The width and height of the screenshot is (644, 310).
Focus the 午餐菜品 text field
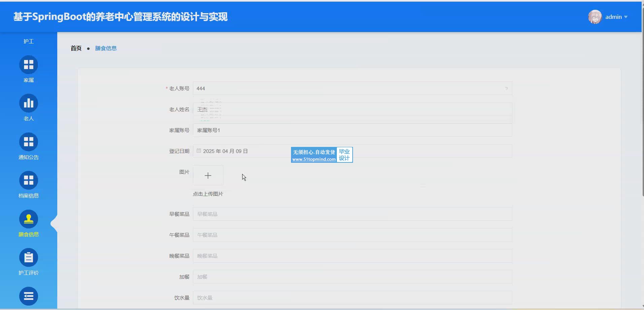(x=352, y=235)
